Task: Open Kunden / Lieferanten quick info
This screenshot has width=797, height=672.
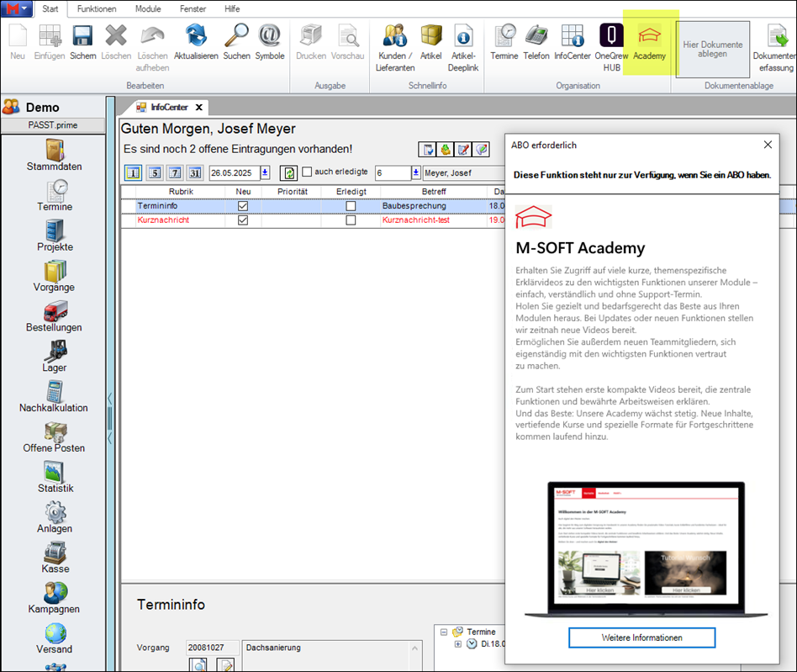Action: tap(395, 48)
